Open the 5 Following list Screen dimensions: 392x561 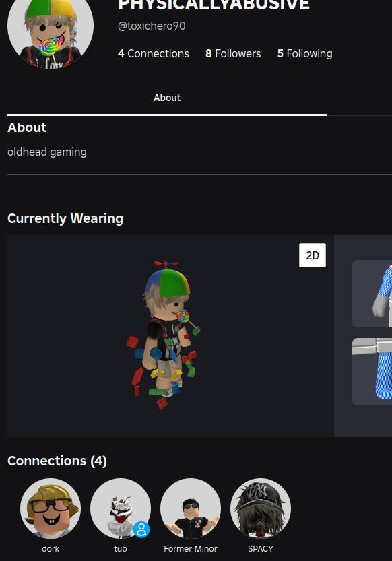[305, 53]
